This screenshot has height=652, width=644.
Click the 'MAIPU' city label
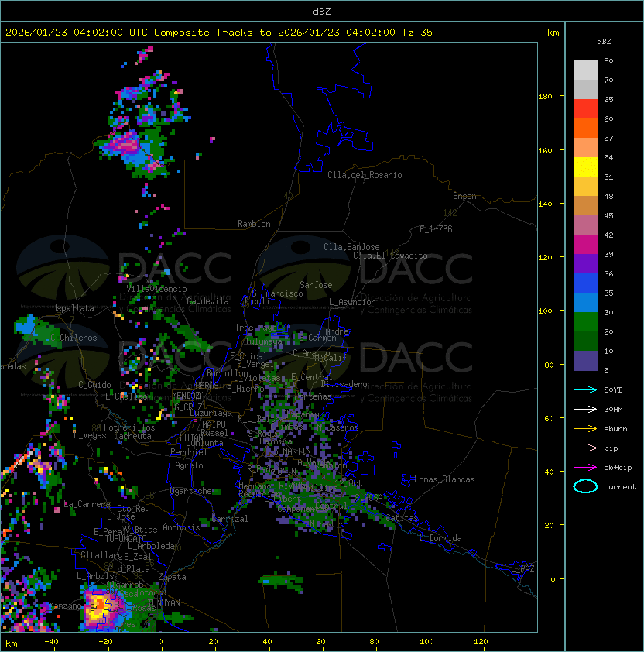tap(214, 425)
